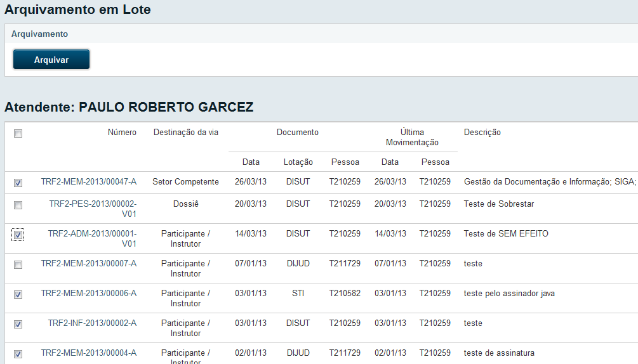Check the checkbox for TRF2-PES-2013/00002-V01
Screen dimensions: 638x364
18,205
